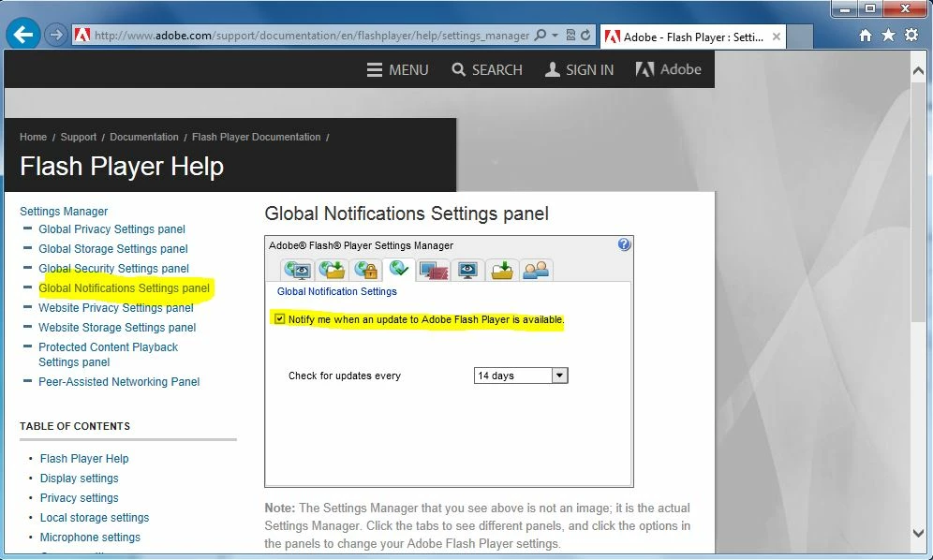Viewport: 933px width, 560px height.
Task: Open the Settings Manager sidebar link
Action: (x=64, y=212)
